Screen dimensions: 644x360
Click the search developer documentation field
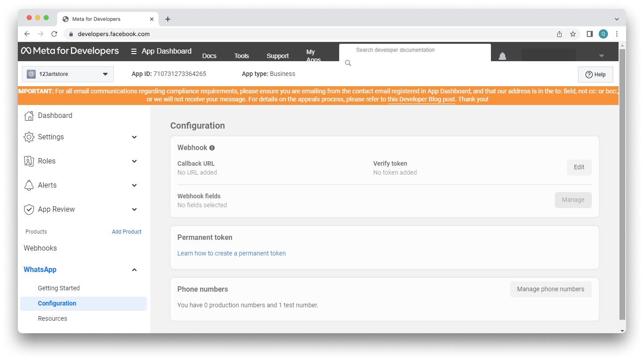(x=415, y=50)
